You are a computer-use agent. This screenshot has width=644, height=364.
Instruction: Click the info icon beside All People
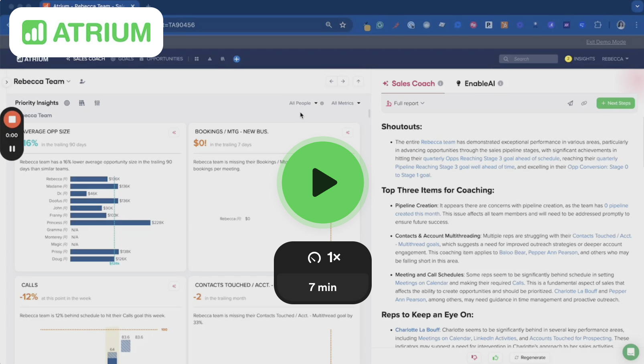(x=322, y=103)
